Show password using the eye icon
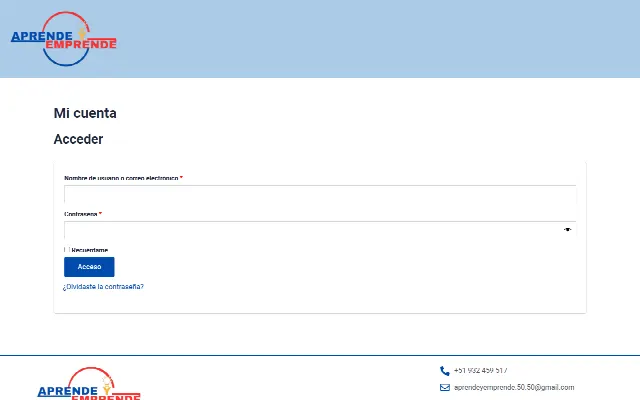 click(567, 230)
